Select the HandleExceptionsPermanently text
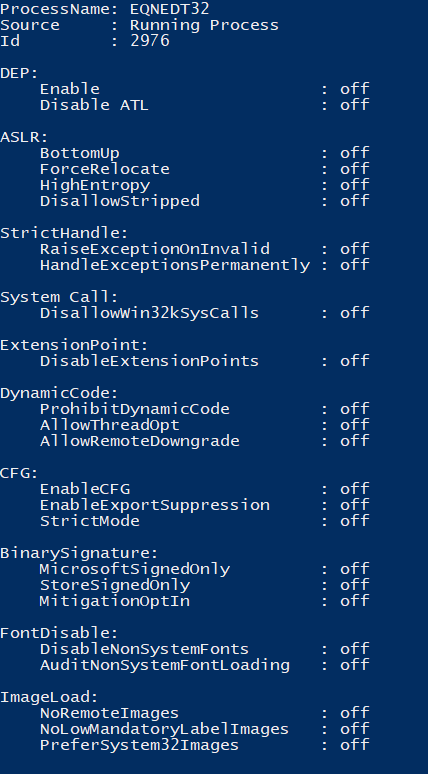The height and width of the screenshot is (774, 428). click(x=175, y=265)
